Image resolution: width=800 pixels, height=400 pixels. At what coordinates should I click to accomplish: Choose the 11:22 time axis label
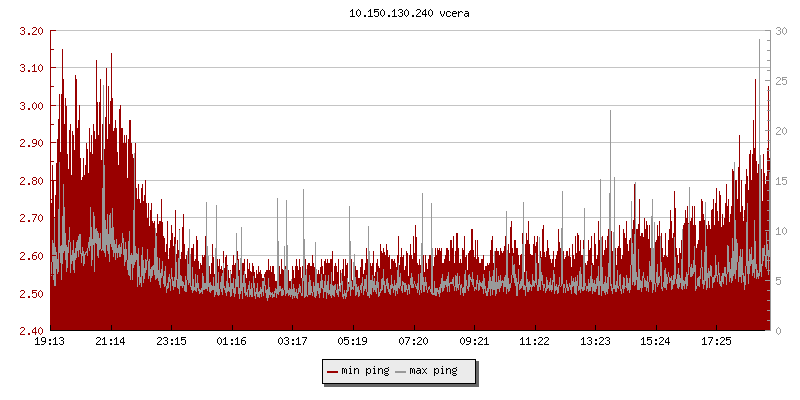(x=534, y=342)
